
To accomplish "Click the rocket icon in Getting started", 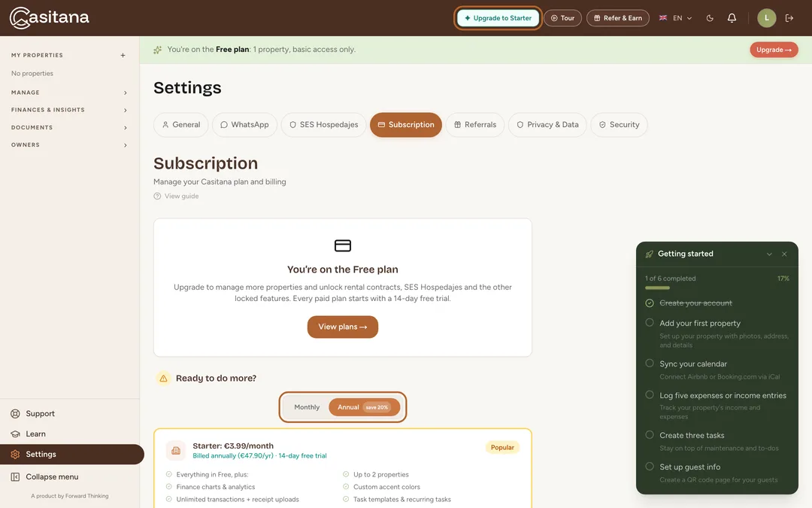I will point(649,254).
